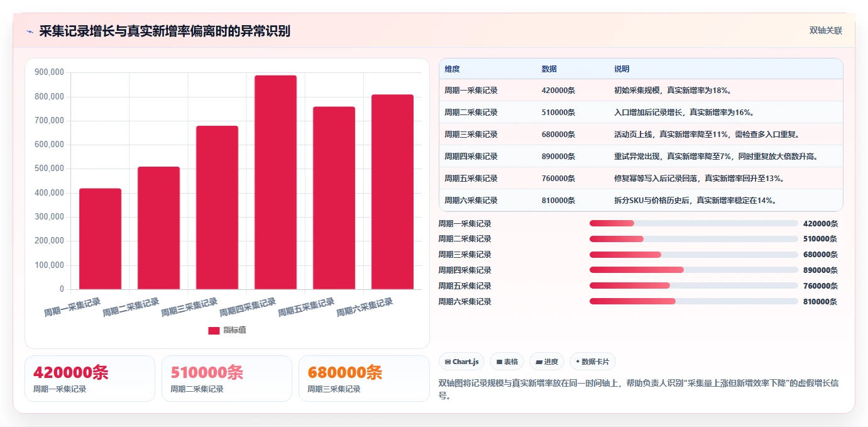Open the 510000条 data card
868x427 pixels.
coord(227,379)
